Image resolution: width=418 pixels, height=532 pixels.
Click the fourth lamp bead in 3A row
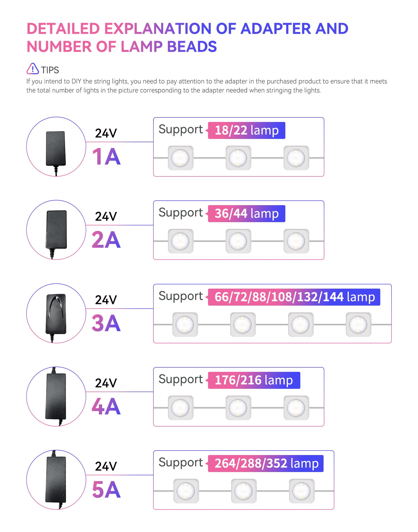(x=359, y=325)
